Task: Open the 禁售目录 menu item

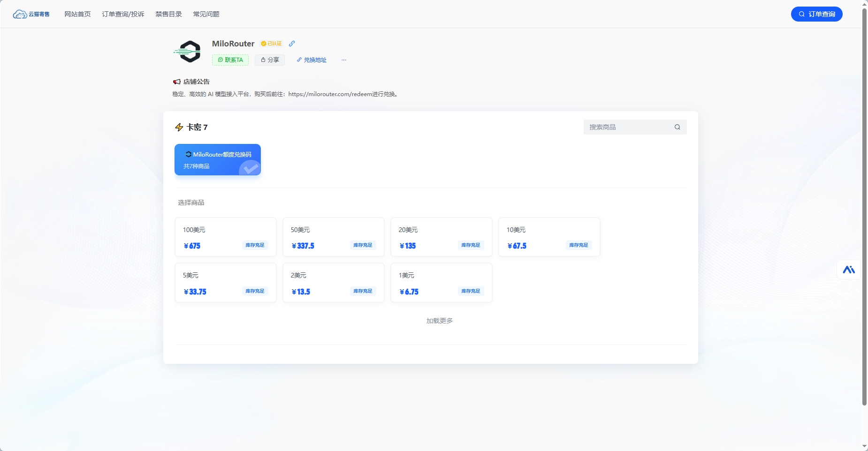Action: pos(168,14)
